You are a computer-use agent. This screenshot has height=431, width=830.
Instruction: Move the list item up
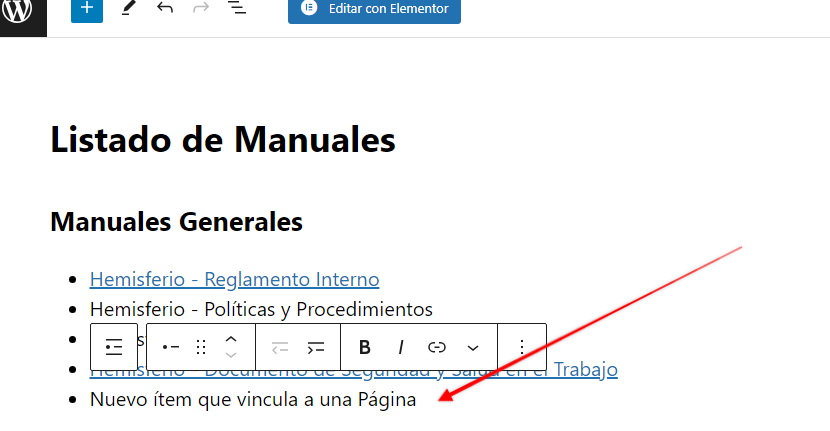click(x=231, y=340)
